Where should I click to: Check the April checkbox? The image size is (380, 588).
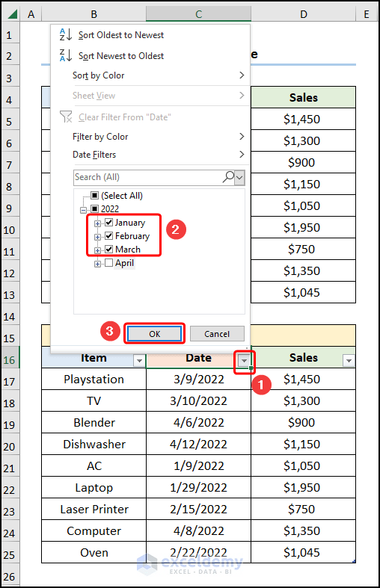(109, 263)
